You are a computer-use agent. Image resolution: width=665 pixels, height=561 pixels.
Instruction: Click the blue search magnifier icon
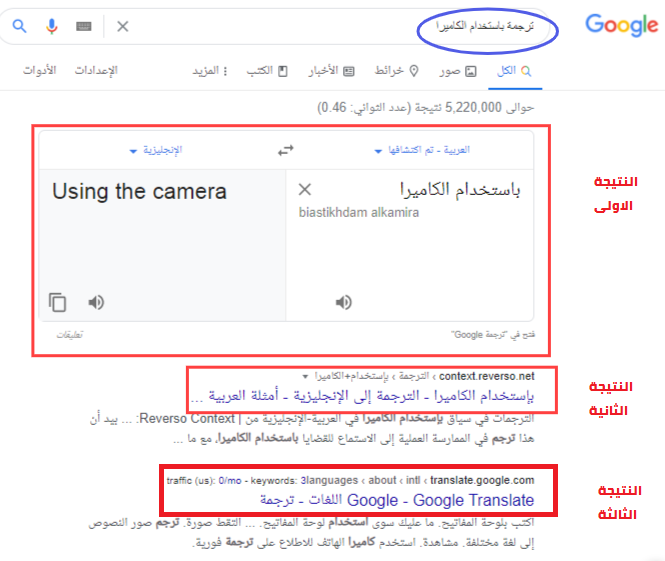click(20, 26)
